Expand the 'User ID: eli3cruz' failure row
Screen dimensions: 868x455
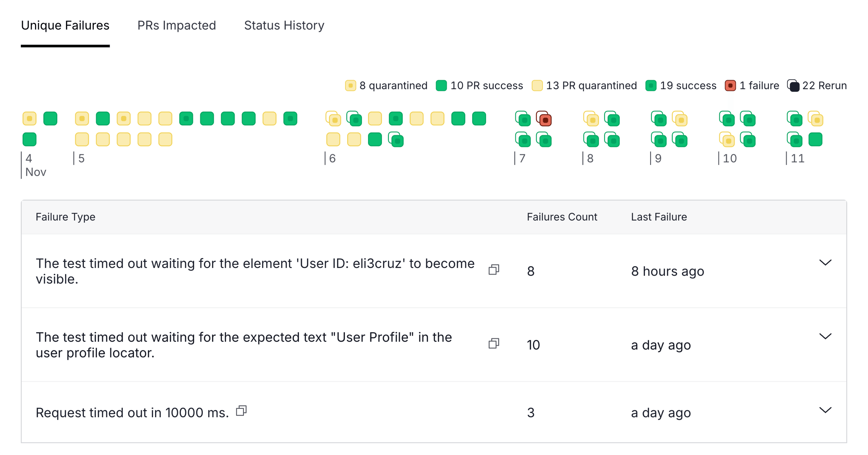coord(825,263)
